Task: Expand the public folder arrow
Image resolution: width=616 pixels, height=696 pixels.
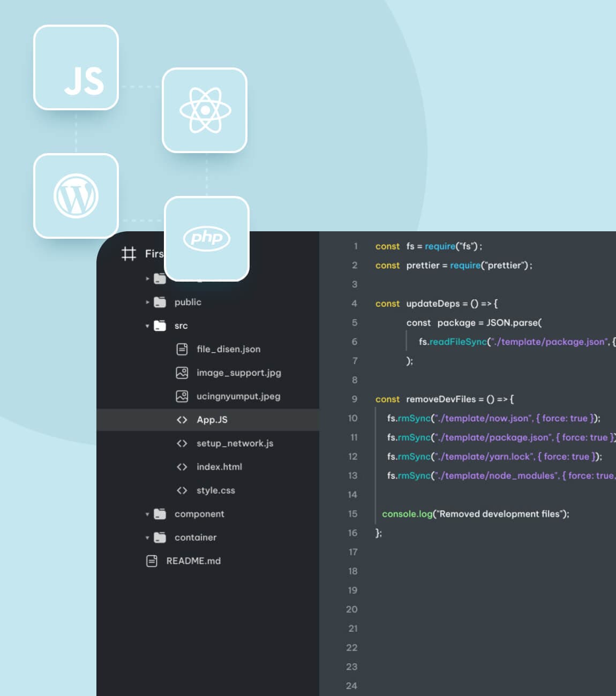Action: tap(147, 302)
